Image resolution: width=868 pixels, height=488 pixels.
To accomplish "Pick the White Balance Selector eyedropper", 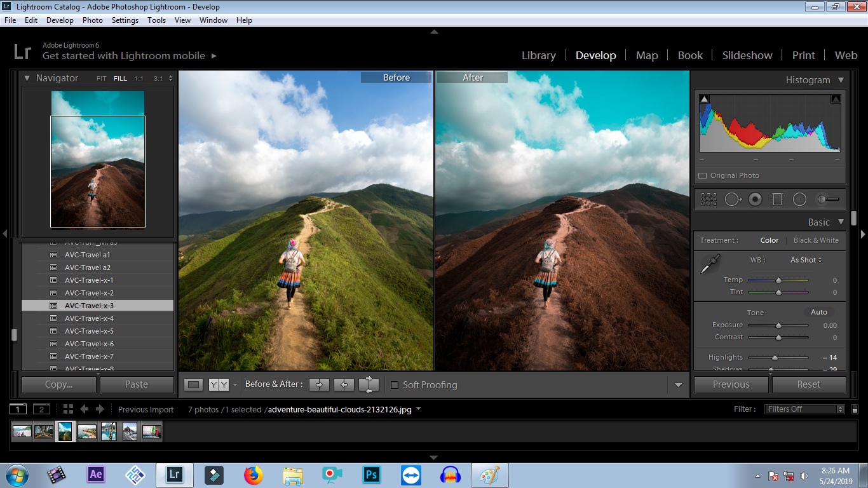I will click(710, 264).
